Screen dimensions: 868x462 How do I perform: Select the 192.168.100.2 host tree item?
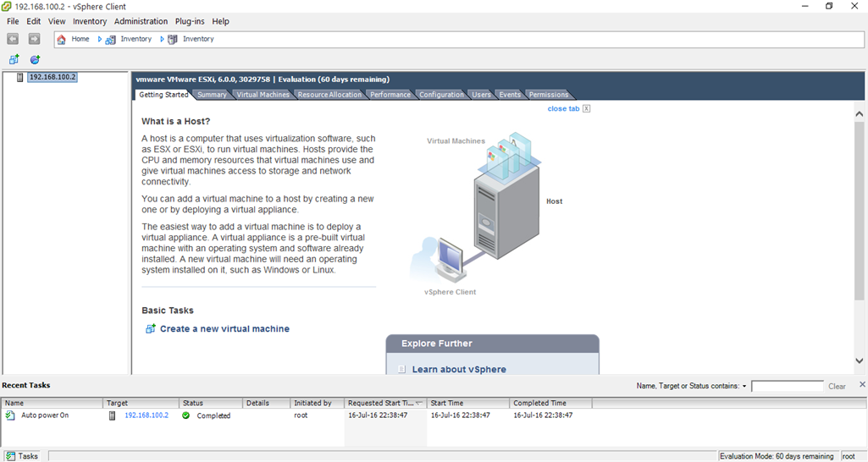[x=53, y=77]
